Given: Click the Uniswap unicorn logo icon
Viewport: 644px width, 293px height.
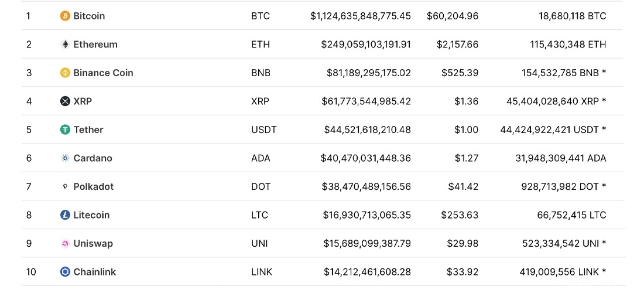Looking at the screenshot, I should 66,244.
